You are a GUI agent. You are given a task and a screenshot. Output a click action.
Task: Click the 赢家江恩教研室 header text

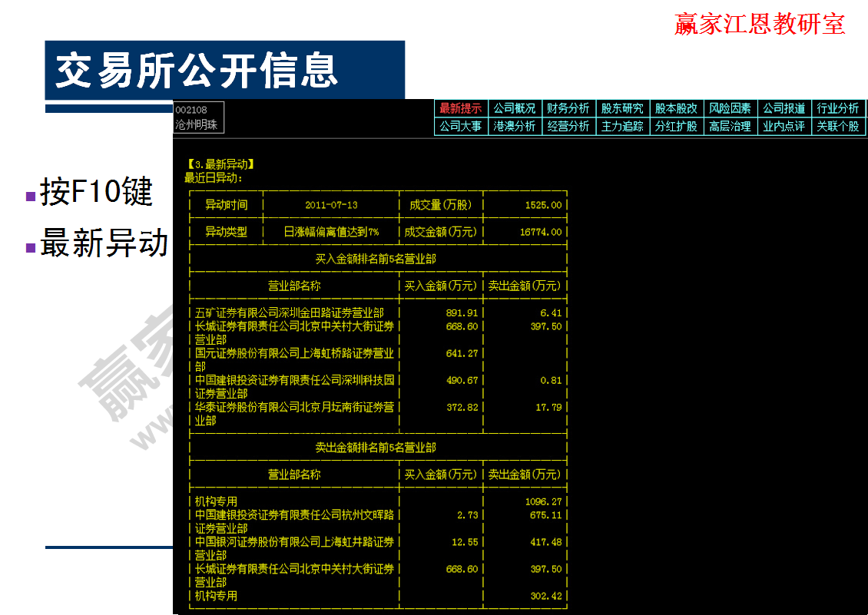coord(757,24)
